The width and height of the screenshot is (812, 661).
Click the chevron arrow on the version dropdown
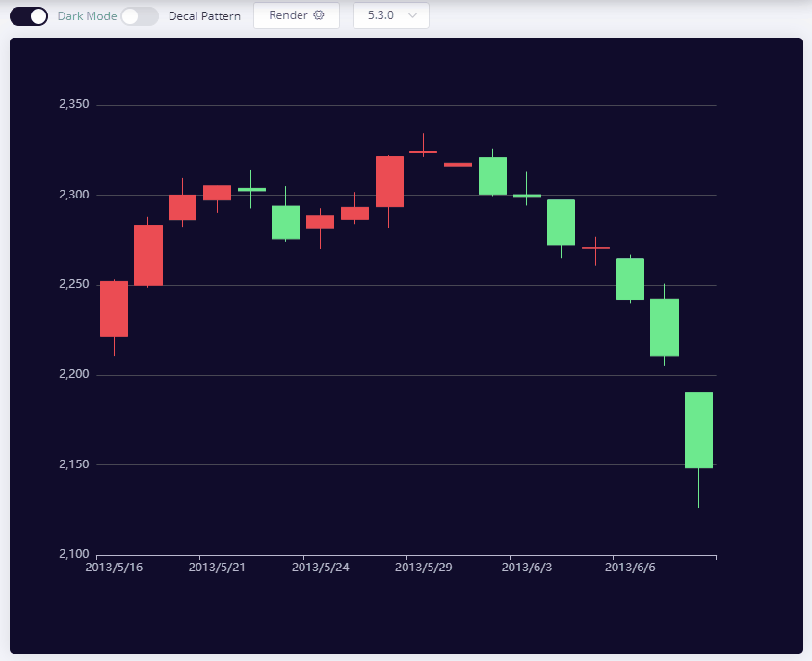click(412, 15)
